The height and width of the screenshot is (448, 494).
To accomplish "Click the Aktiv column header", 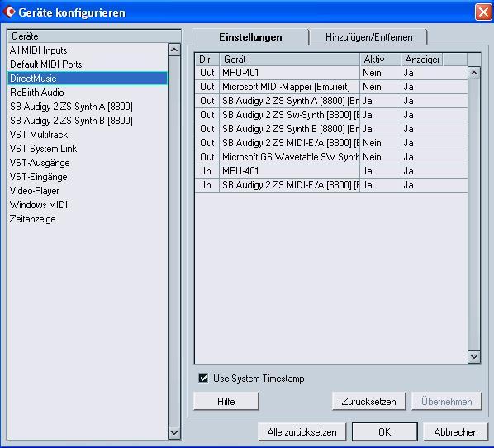I will pos(380,60).
